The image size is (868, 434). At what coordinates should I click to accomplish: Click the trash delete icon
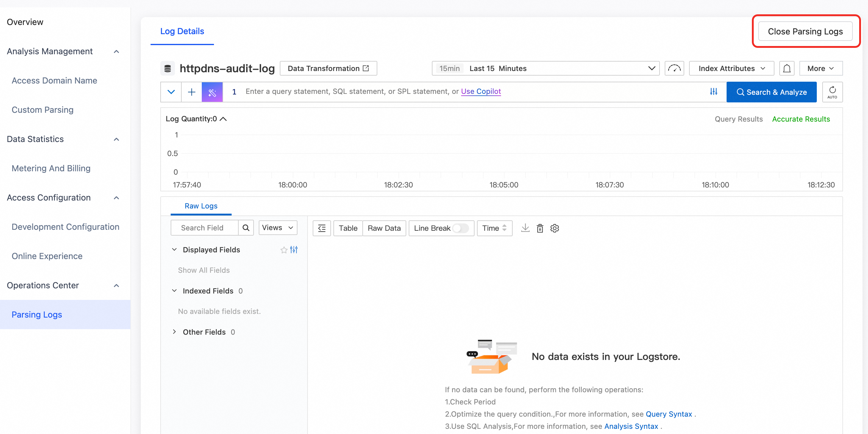(540, 228)
